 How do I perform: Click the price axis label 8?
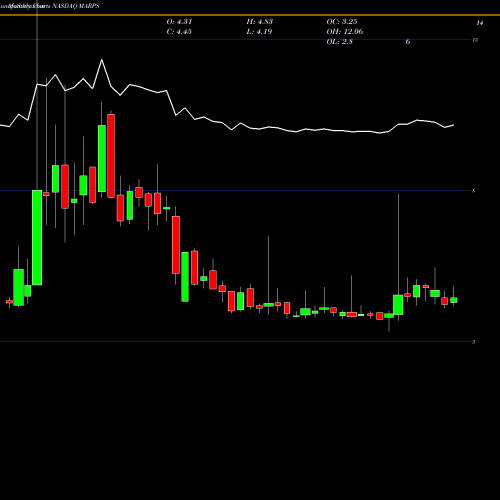click(x=474, y=191)
